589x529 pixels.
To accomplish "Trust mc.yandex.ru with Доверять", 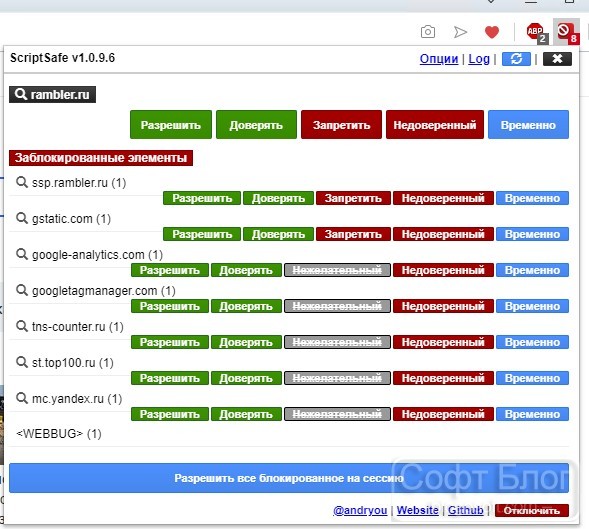I will pyautogui.click(x=246, y=414).
